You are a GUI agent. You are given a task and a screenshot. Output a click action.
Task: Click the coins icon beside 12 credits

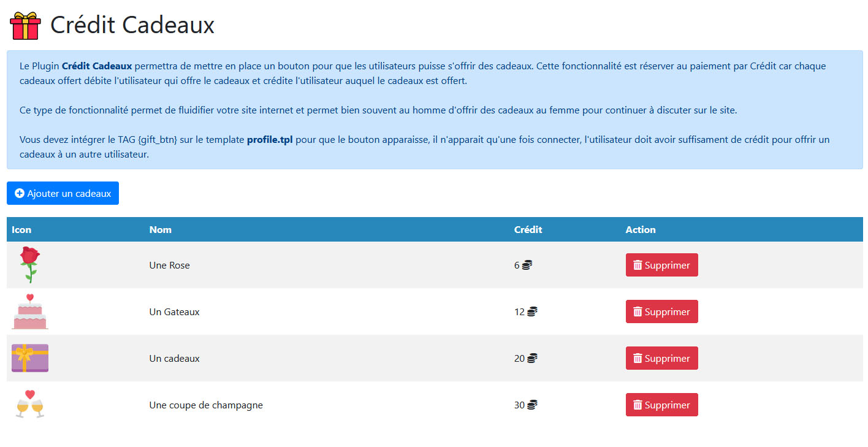[x=532, y=312]
